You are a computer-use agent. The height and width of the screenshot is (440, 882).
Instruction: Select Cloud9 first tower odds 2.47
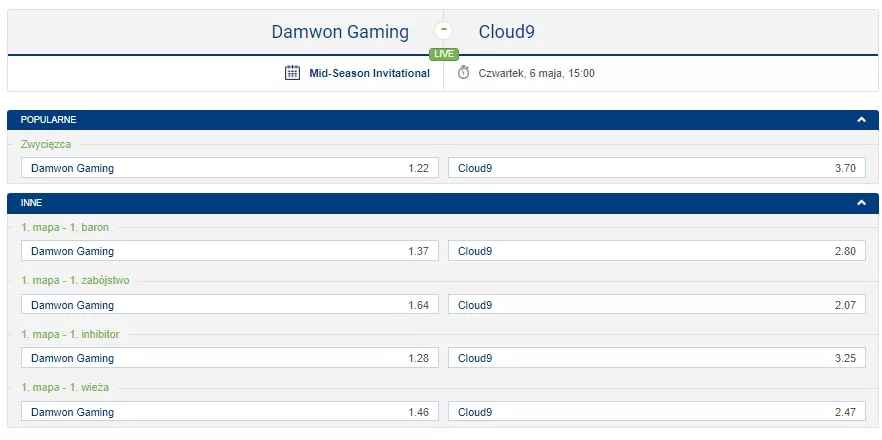point(656,412)
